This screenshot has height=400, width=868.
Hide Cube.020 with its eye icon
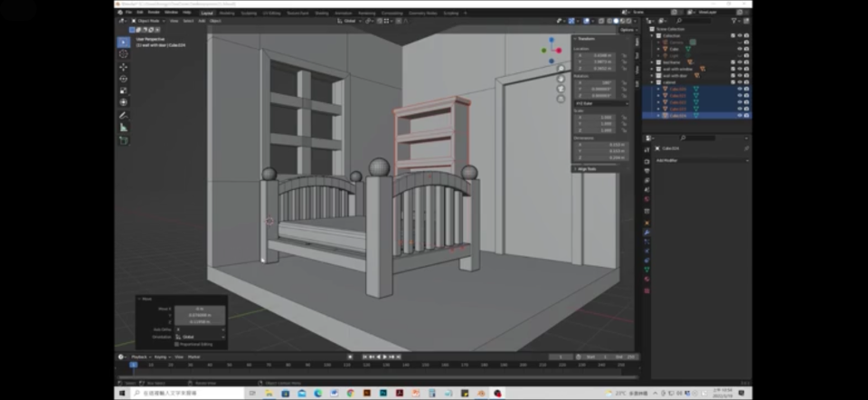pos(740,89)
